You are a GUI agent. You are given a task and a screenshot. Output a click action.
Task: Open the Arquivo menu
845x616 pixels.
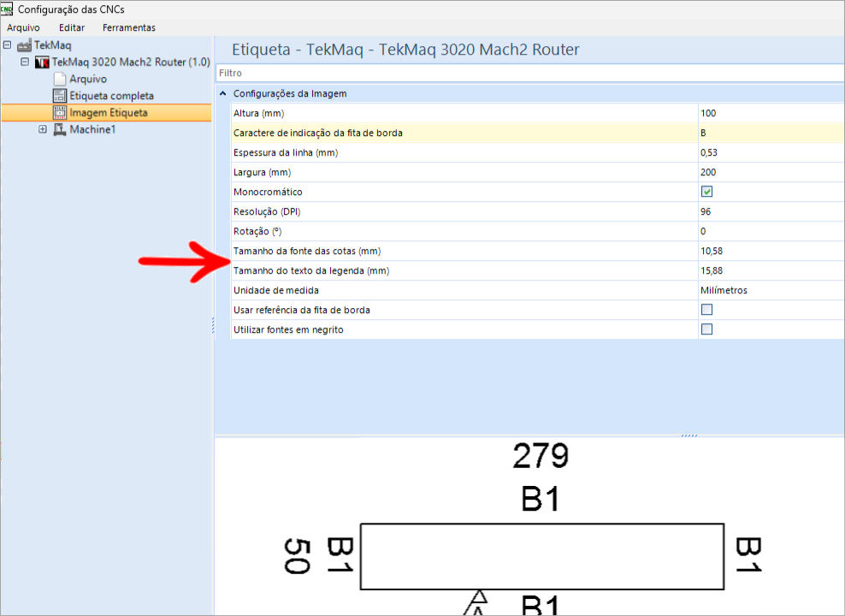click(23, 27)
